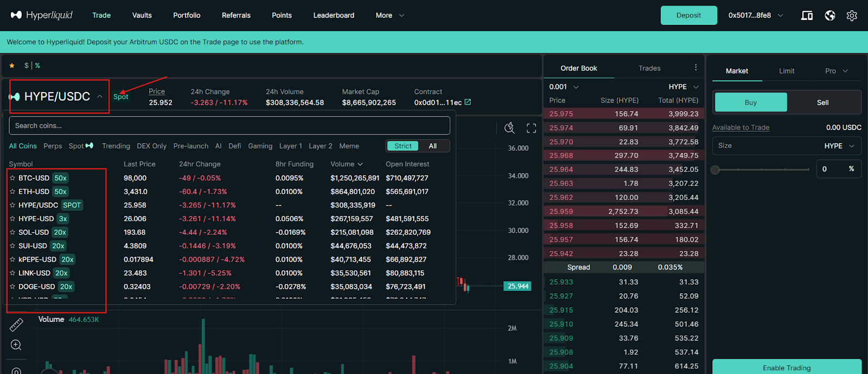Click the order size percentage slider handle
Screen dimensions: 868x374
pyautogui.click(x=716, y=170)
